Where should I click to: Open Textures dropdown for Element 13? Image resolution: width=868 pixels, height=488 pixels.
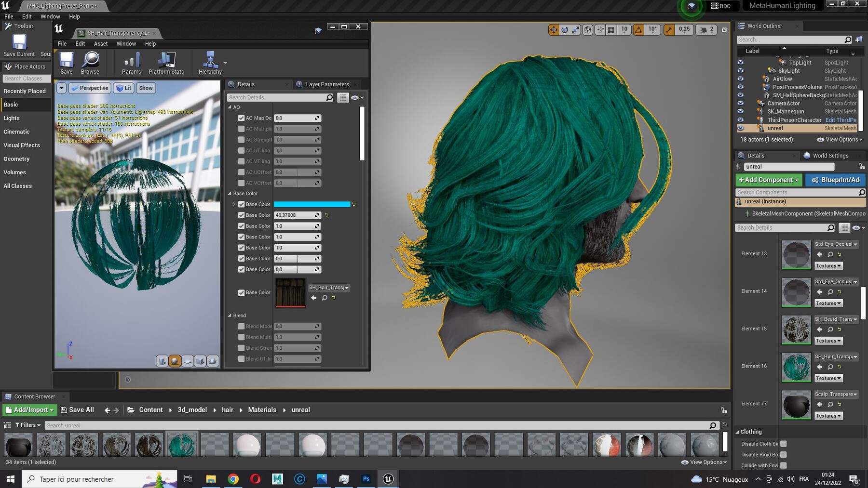pyautogui.click(x=828, y=266)
